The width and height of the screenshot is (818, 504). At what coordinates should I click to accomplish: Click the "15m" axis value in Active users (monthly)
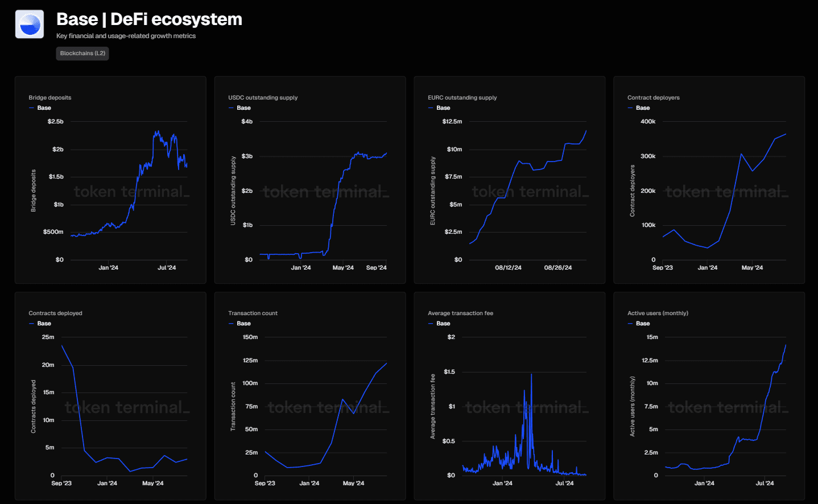652,337
